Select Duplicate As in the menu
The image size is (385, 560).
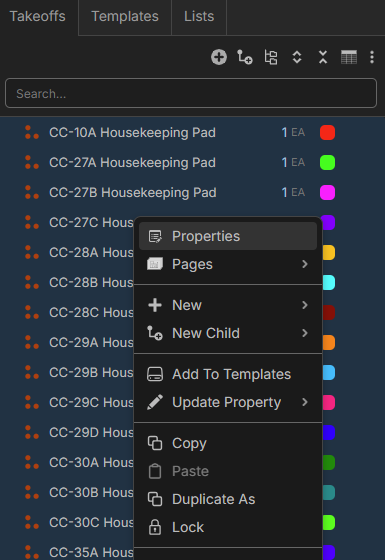click(228, 499)
